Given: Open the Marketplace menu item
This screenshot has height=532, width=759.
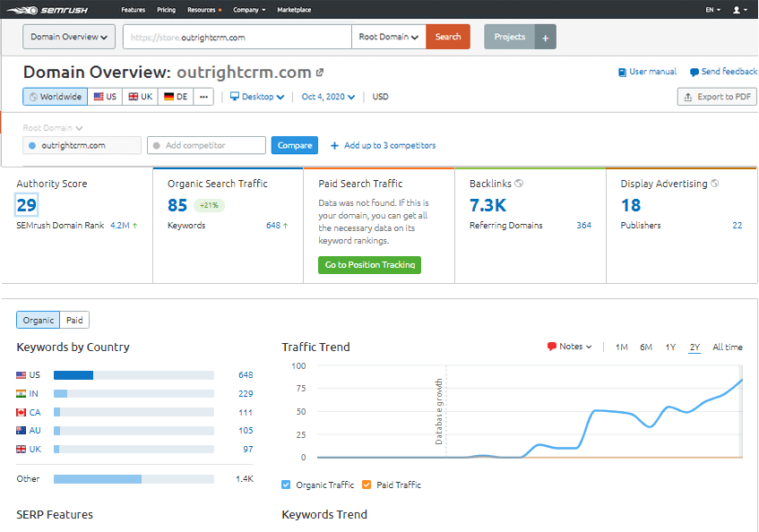Looking at the screenshot, I should (294, 10).
